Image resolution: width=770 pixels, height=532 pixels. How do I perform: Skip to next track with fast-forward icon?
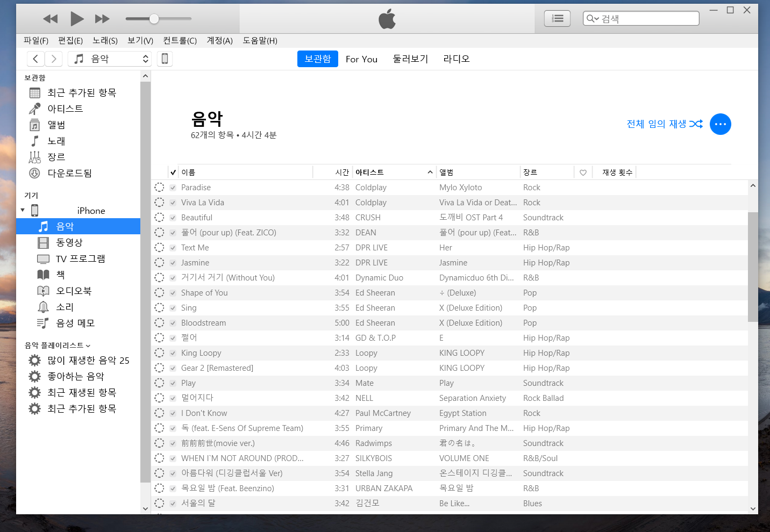tap(102, 19)
